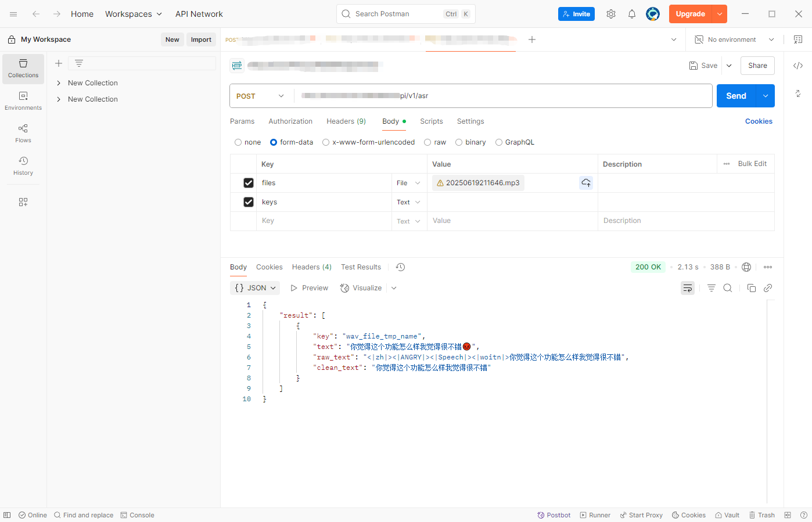Viewport: 812px width, 522px height.
Task: Uncheck the files row checkbox
Action: tap(249, 183)
